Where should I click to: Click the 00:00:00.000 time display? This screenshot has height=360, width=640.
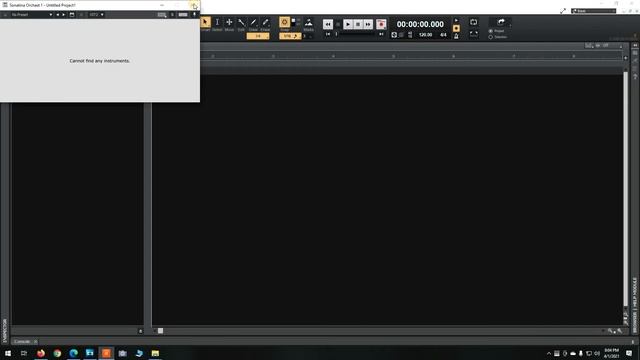pos(420,24)
